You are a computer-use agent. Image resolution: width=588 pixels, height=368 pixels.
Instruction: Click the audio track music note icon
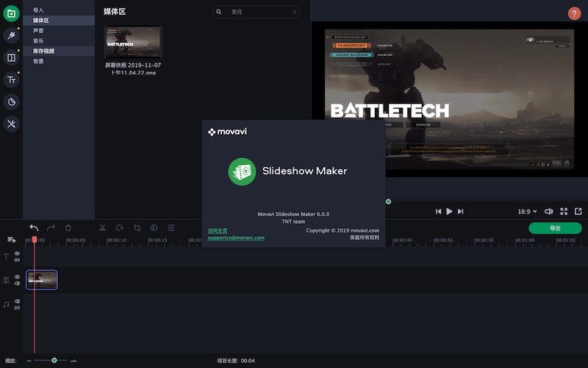pos(6,304)
